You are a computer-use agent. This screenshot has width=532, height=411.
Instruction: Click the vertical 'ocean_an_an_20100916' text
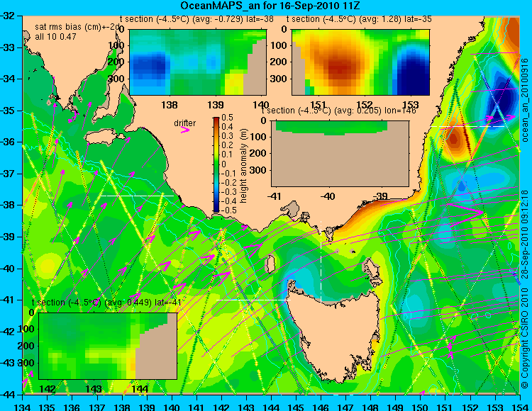525,101
